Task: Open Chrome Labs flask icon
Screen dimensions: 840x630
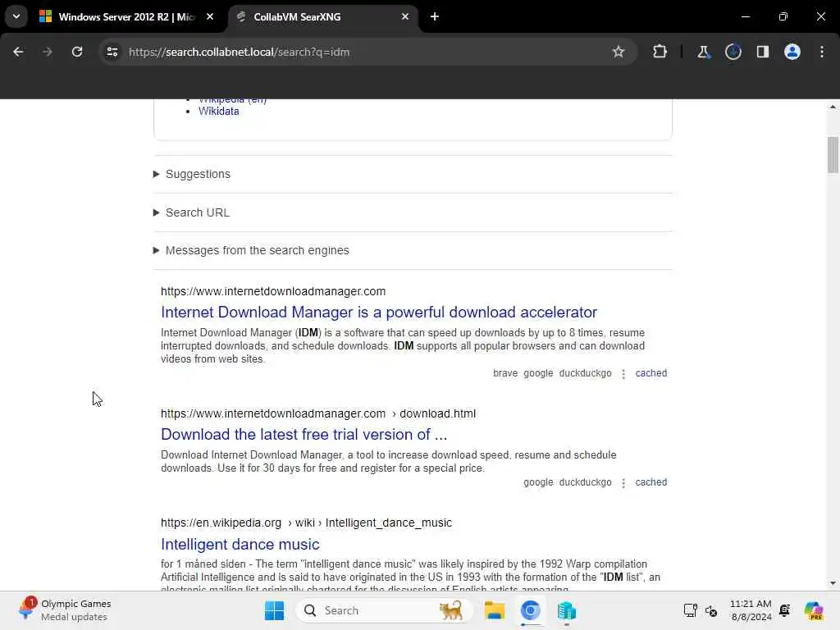Action: [x=703, y=52]
